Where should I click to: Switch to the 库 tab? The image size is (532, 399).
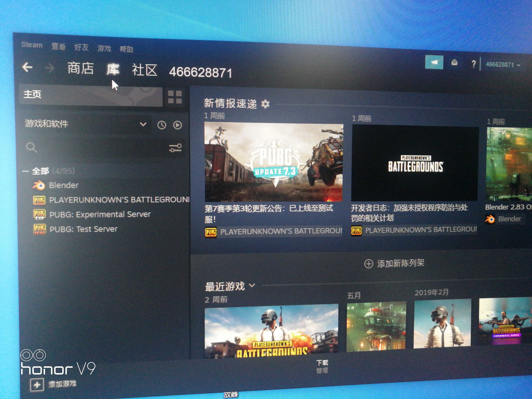click(113, 69)
